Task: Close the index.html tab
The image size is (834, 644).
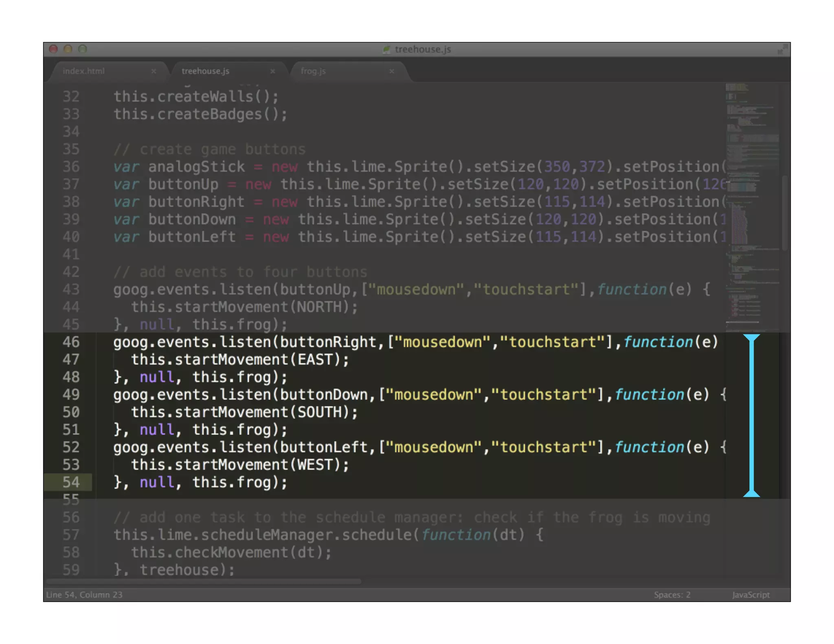Action: pyautogui.click(x=154, y=71)
